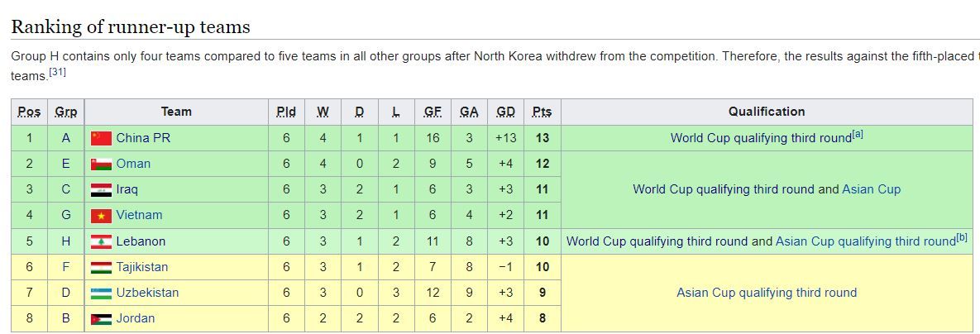Image resolution: width=980 pixels, height=334 pixels.
Task: Follow the Tajikistan team link
Action: pyautogui.click(x=141, y=267)
